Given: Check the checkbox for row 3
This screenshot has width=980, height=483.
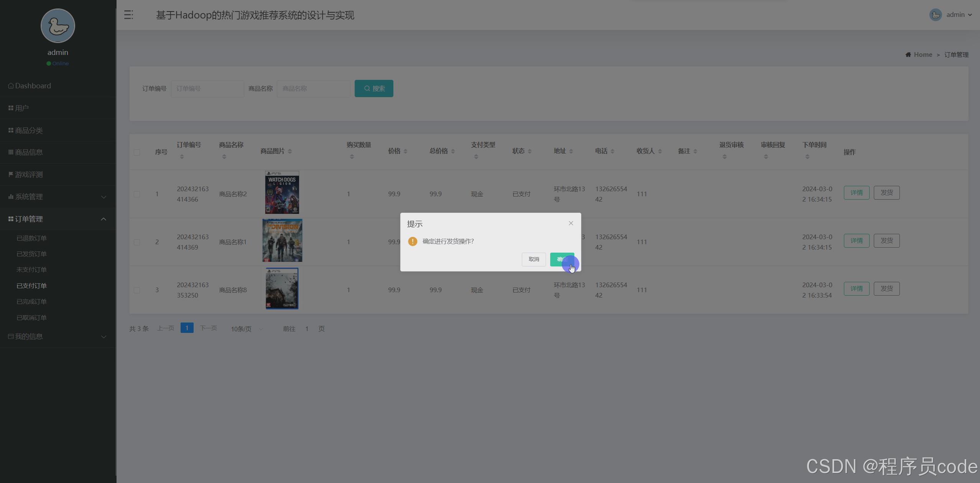Looking at the screenshot, I should point(137,290).
